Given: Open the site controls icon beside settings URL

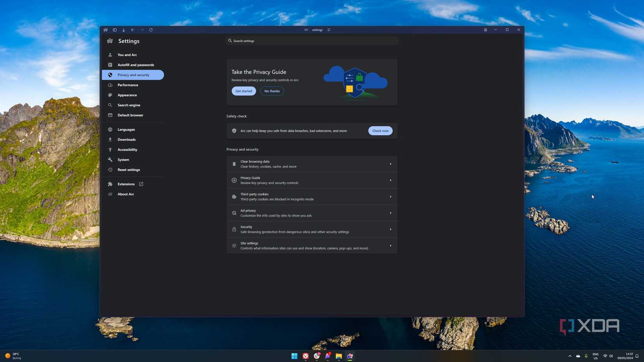Looking at the screenshot, I should click(329, 30).
